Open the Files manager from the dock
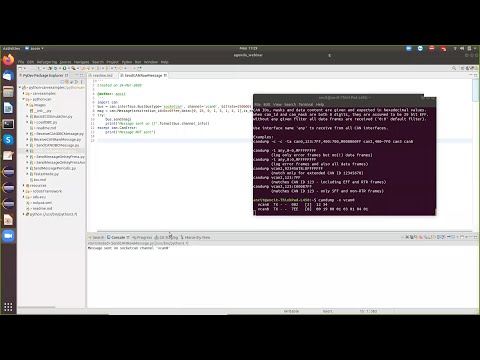The image size is (480, 360). pos(8,92)
